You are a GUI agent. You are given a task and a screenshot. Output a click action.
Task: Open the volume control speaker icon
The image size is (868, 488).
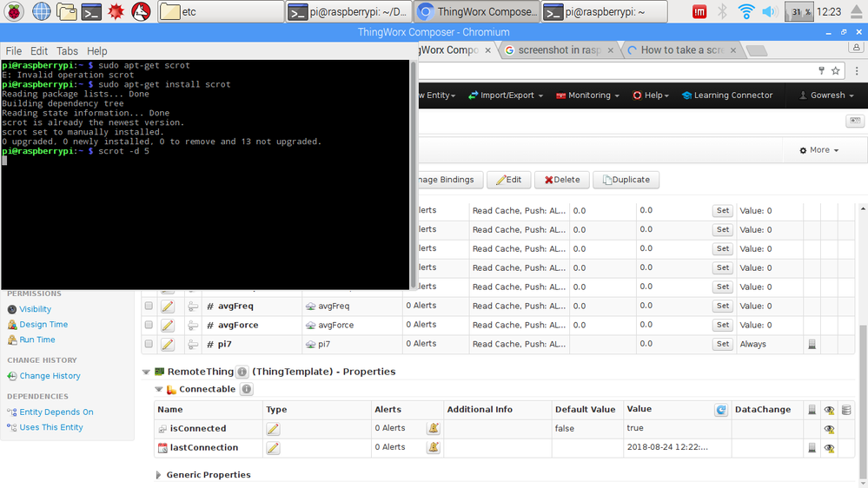769,11
